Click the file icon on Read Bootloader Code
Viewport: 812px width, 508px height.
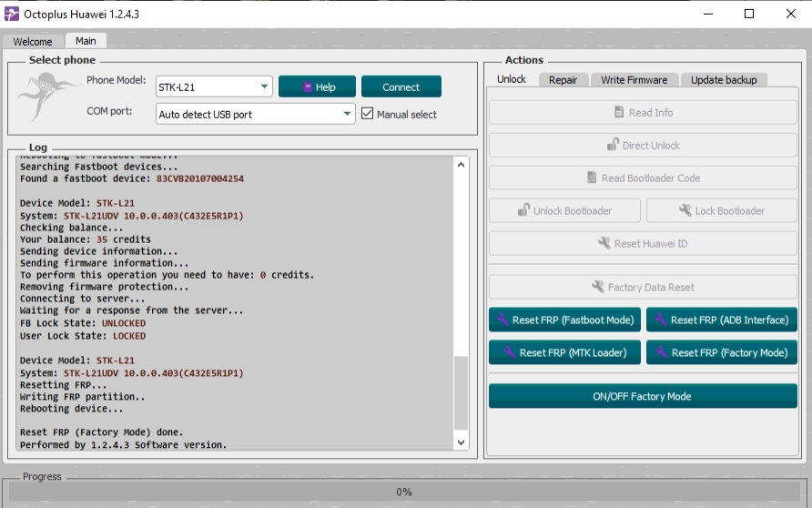(592, 178)
